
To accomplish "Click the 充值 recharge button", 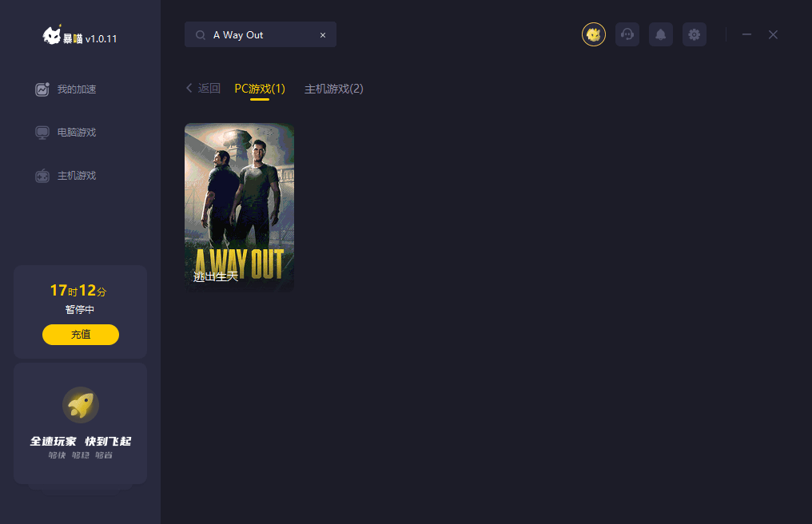I will (x=81, y=335).
